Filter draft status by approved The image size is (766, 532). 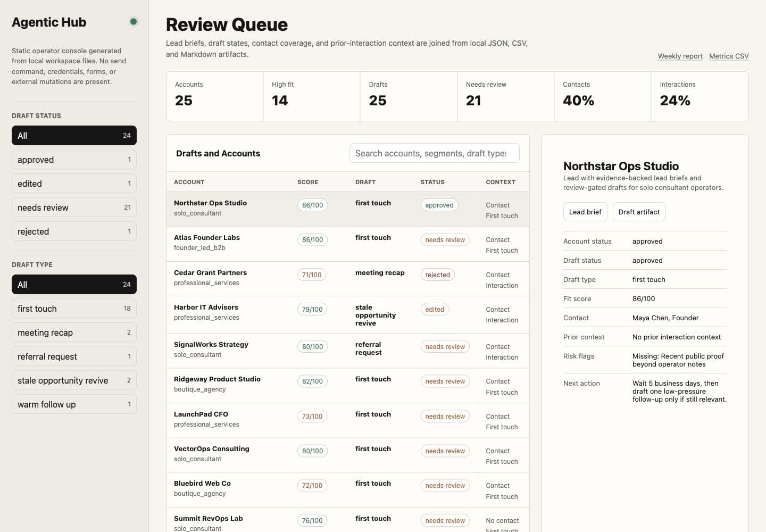pos(74,160)
